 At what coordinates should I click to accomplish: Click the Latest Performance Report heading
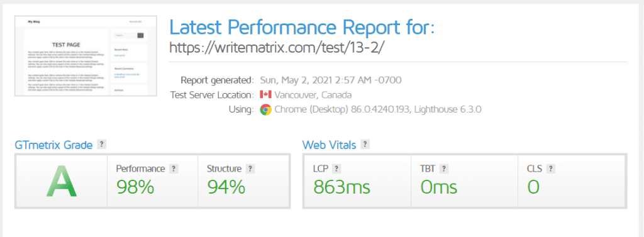(x=302, y=27)
